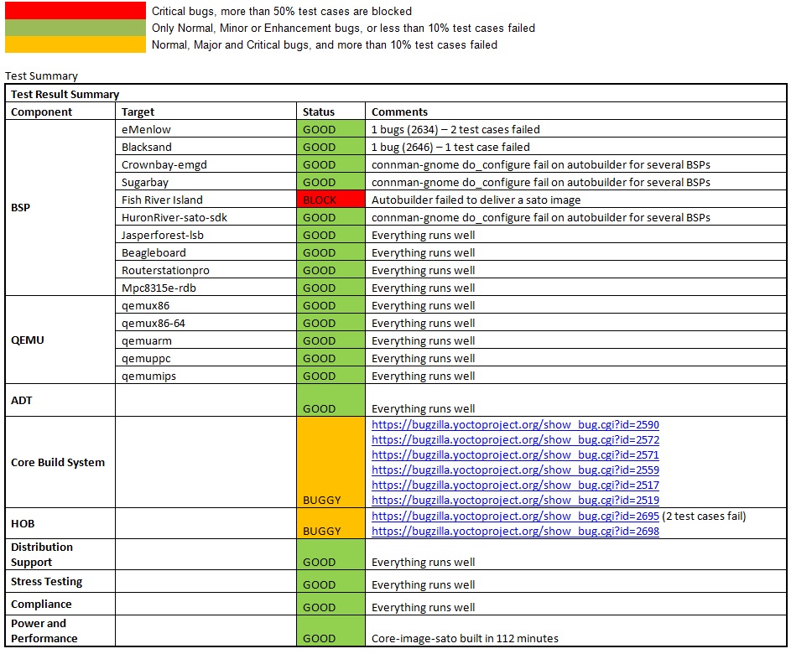Click the Fish River Island target cell

[206, 200]
